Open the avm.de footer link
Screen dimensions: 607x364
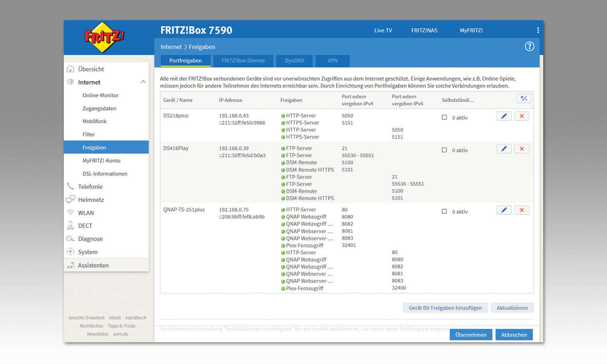point(120,334)
